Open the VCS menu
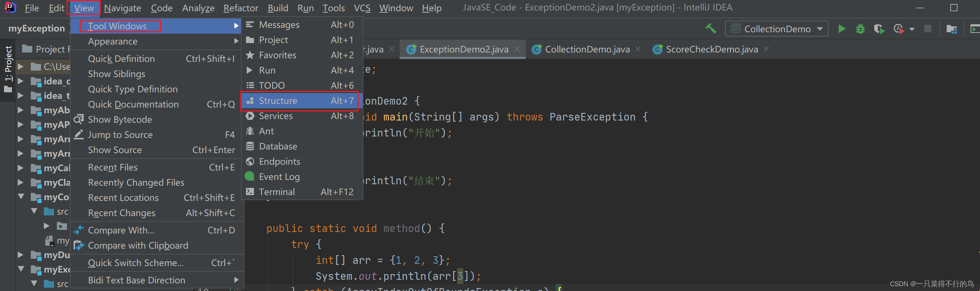The image size is (980, 291). [362, 8]
